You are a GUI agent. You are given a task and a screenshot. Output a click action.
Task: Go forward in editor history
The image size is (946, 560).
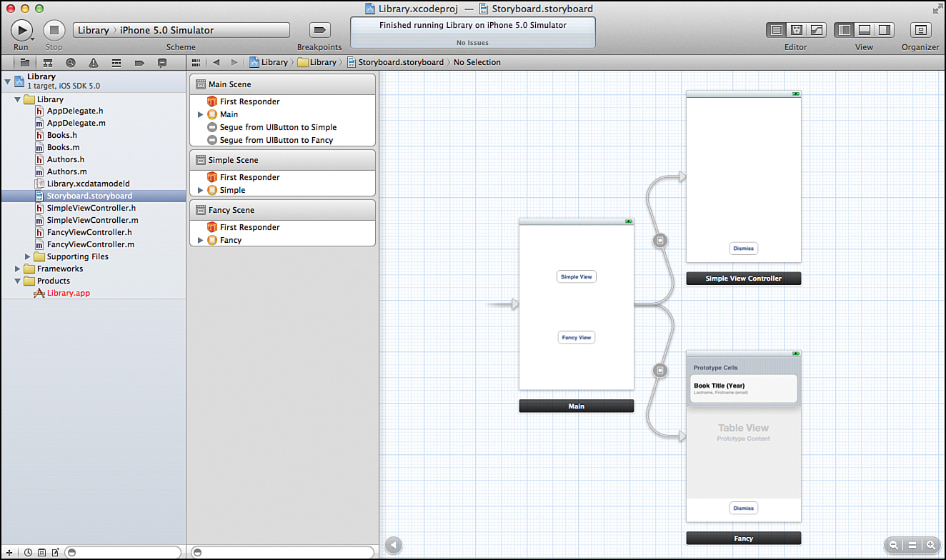coord(234,62)
